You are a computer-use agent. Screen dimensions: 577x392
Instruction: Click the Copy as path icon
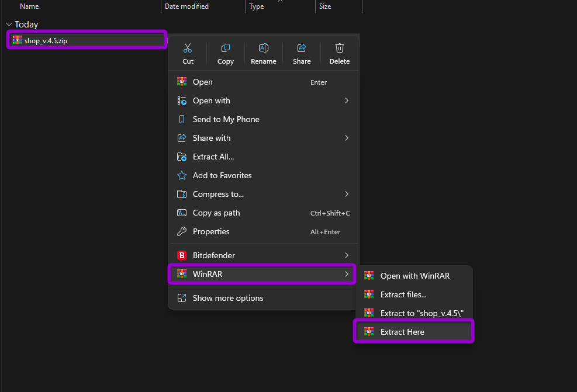pyautogui.click(x=181, y=213)
